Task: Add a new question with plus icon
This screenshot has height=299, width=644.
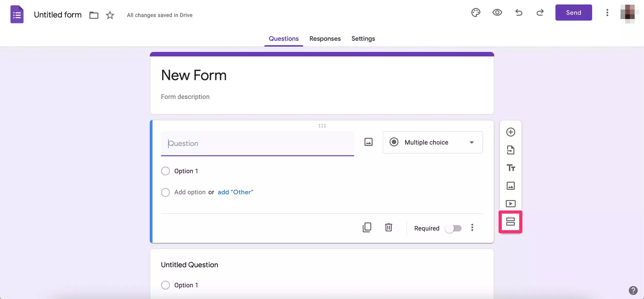Action: (511, 132)
